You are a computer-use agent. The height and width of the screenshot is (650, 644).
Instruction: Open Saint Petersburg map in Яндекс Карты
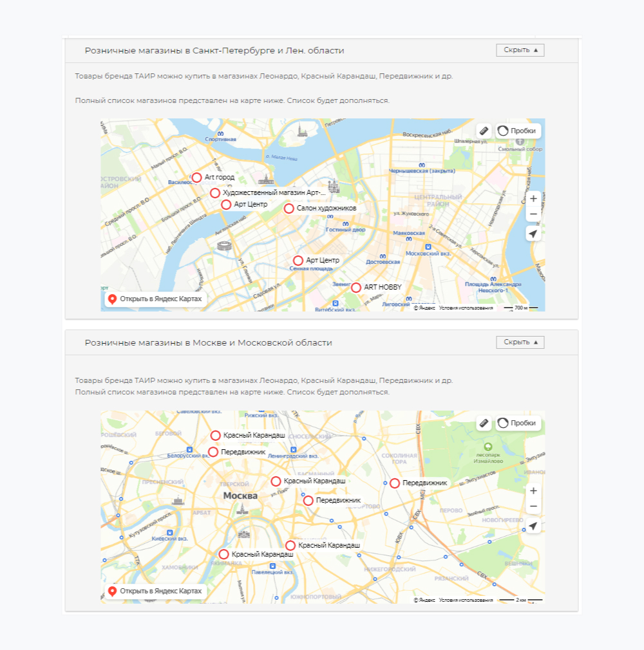click(x=155, y=299)
